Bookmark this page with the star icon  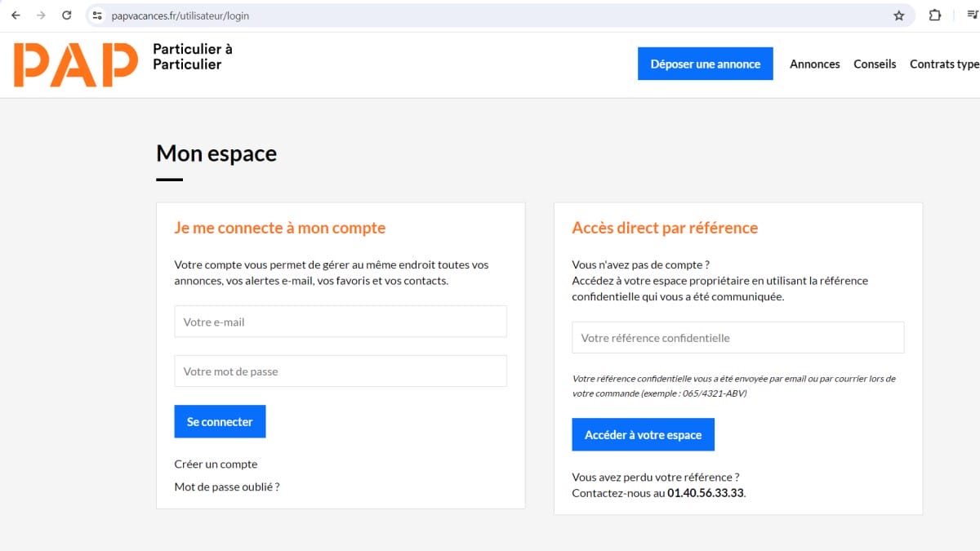(899, 16)
